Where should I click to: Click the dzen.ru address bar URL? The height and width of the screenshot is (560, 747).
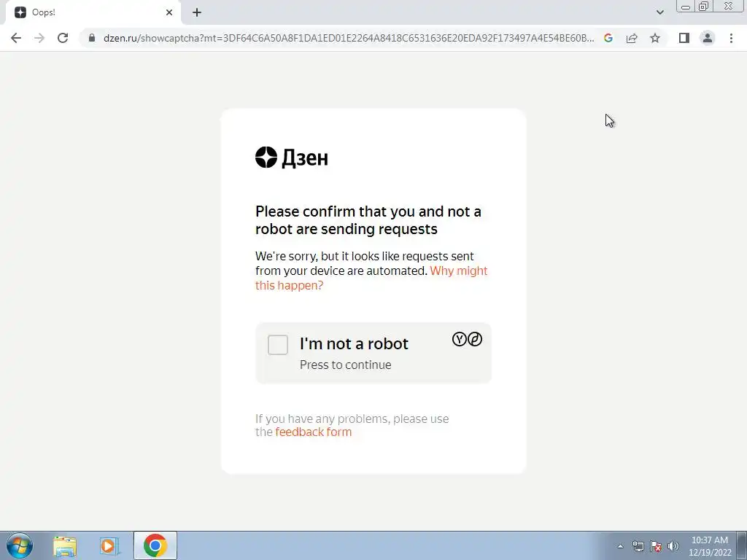click(349, 38)
